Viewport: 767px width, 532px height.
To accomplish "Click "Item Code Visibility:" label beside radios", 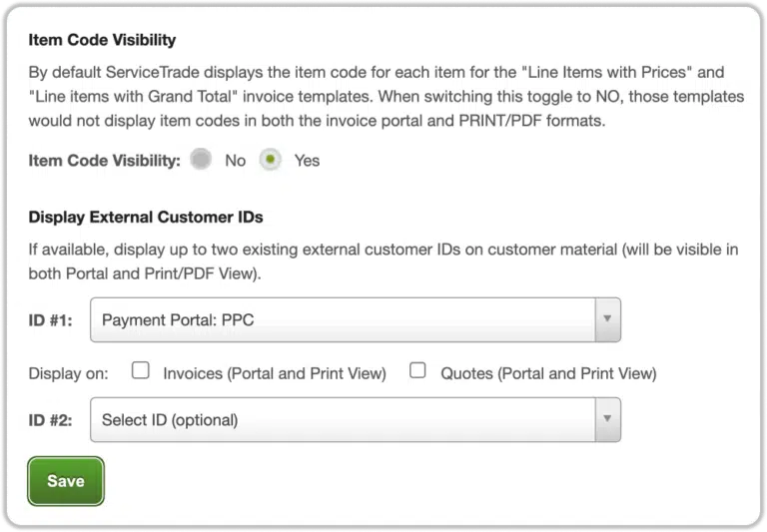I will (104, 161).
